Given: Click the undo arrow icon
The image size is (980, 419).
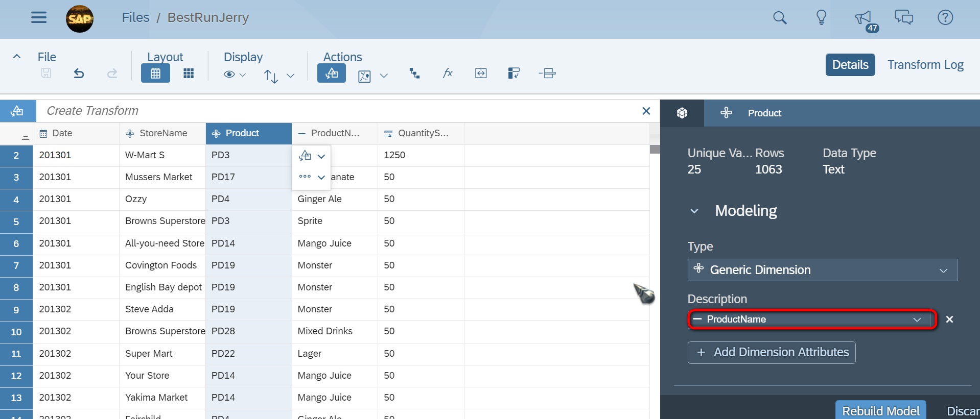Looking at the screenshot, I should coord(79,73).
